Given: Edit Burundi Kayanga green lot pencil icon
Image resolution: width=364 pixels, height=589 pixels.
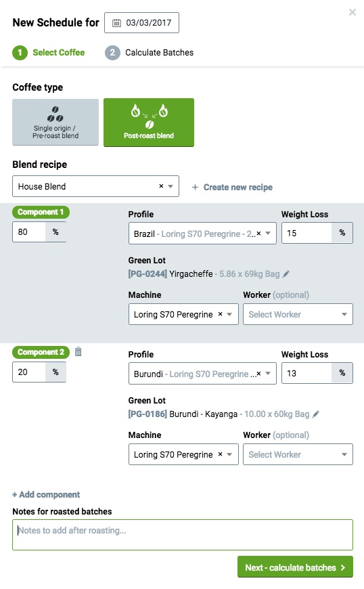Looking at the screenshot, I should 315,414.
